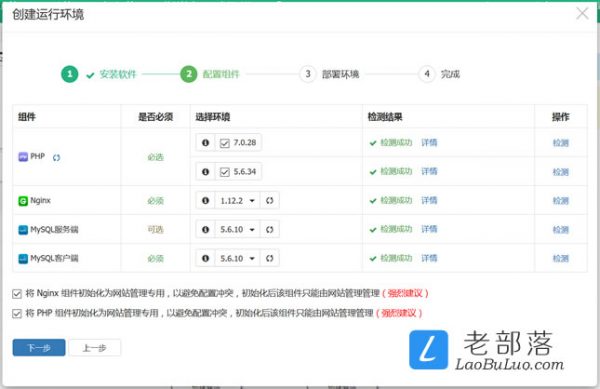
Task: Click the info icon beside PHP 5.6.34
Action: 205,172
